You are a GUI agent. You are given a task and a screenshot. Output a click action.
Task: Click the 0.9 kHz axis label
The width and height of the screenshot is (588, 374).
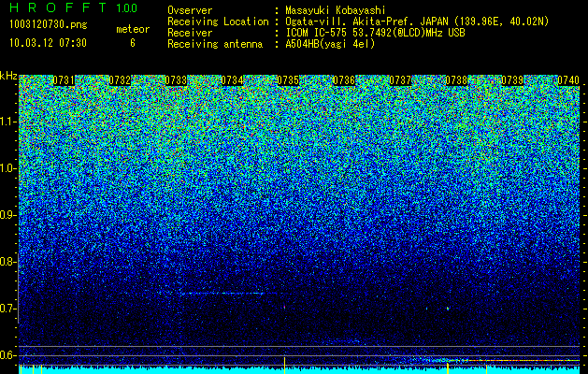(x=8, y=215)
